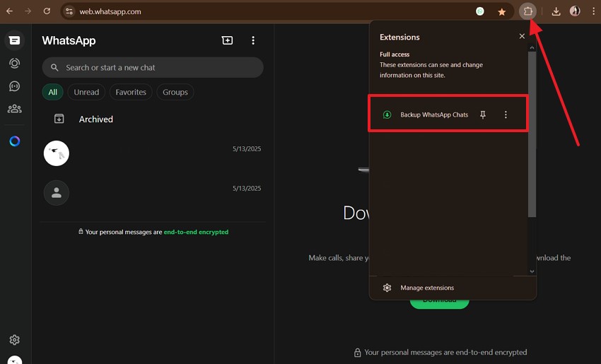
Task: Open Backup WhatsApp Chats extension
Action: pyautogui.click(x=433, y=115)
